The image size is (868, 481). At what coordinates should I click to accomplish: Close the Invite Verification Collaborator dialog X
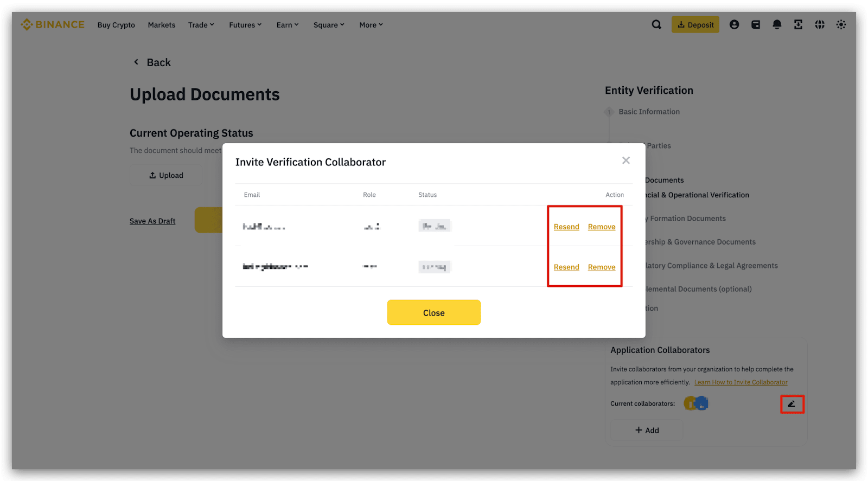click(626, 161)
